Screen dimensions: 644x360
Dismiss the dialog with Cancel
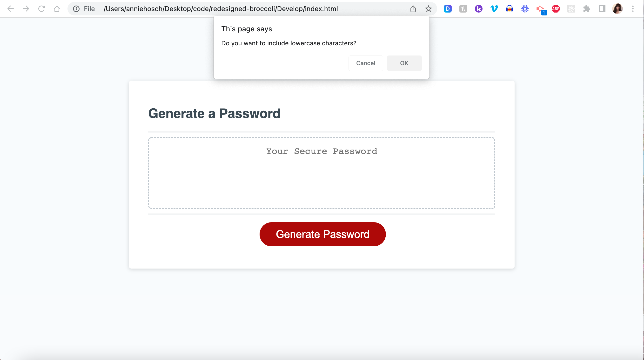click(x=365, y=63)
